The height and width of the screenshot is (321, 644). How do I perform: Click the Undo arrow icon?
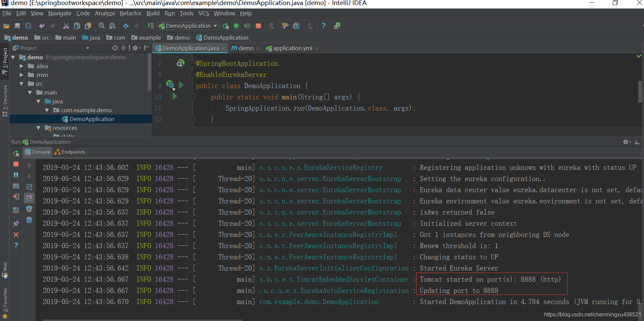click(x=42, y=26)
